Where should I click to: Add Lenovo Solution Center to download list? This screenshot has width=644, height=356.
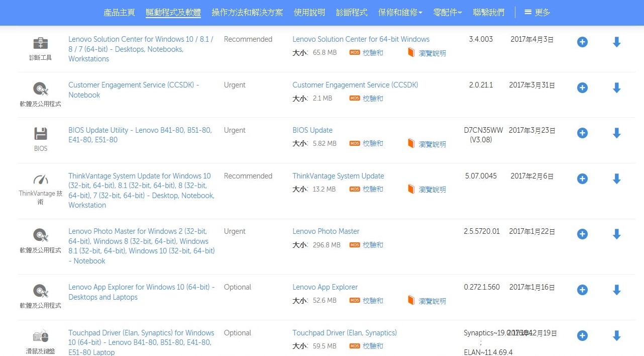pos(582,42)
